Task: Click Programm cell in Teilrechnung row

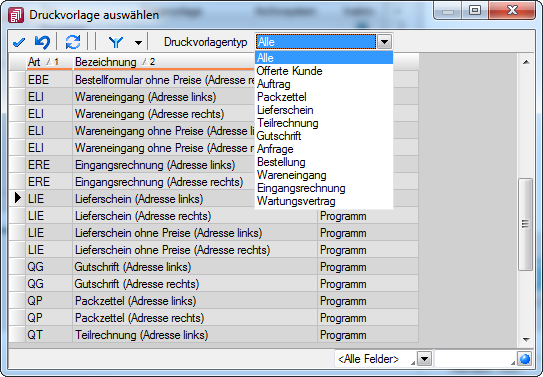Action: point(367,334)
